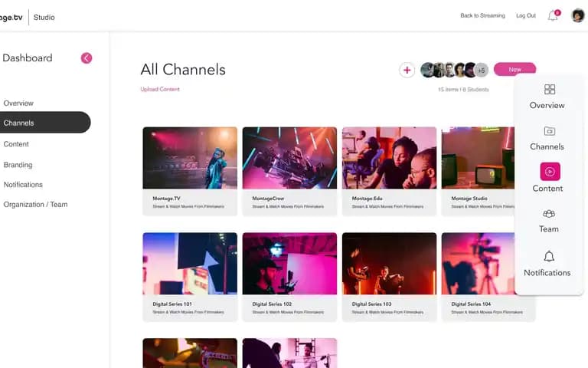Click the Digital Series 101 title text
588x368 pixels.
click(172, 304)
